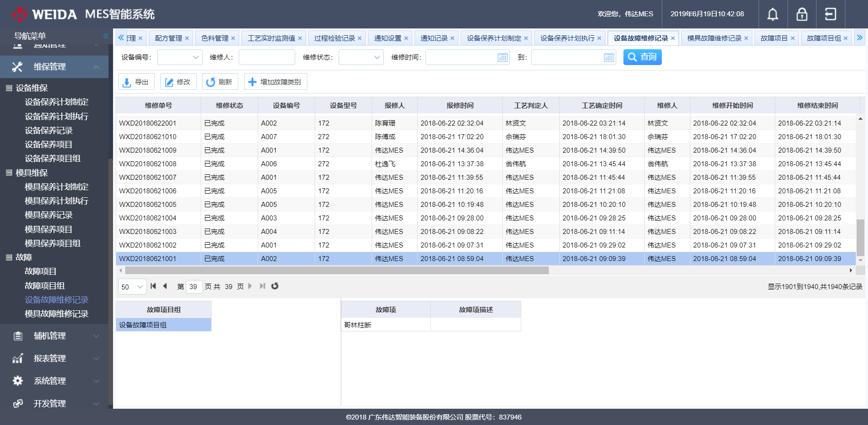Collapse the 故障 tree group
Image resolution: width=868 pixels, height=425 pixels.
coord(9,257)
